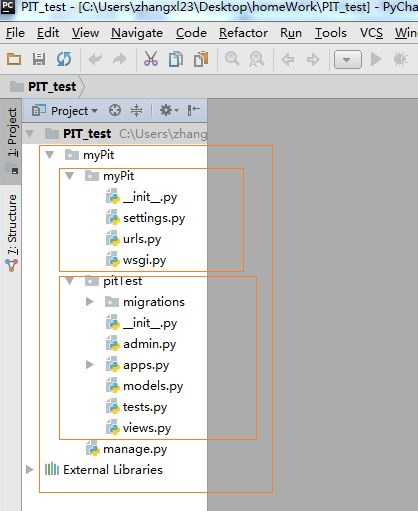Expand the migrations folder arrow

(89, 302)
